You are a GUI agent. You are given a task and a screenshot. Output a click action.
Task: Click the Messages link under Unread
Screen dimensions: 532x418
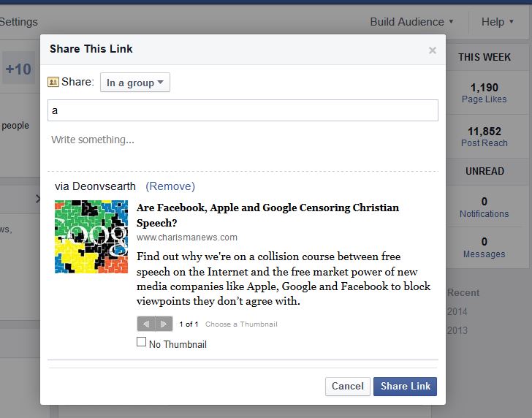484,254
